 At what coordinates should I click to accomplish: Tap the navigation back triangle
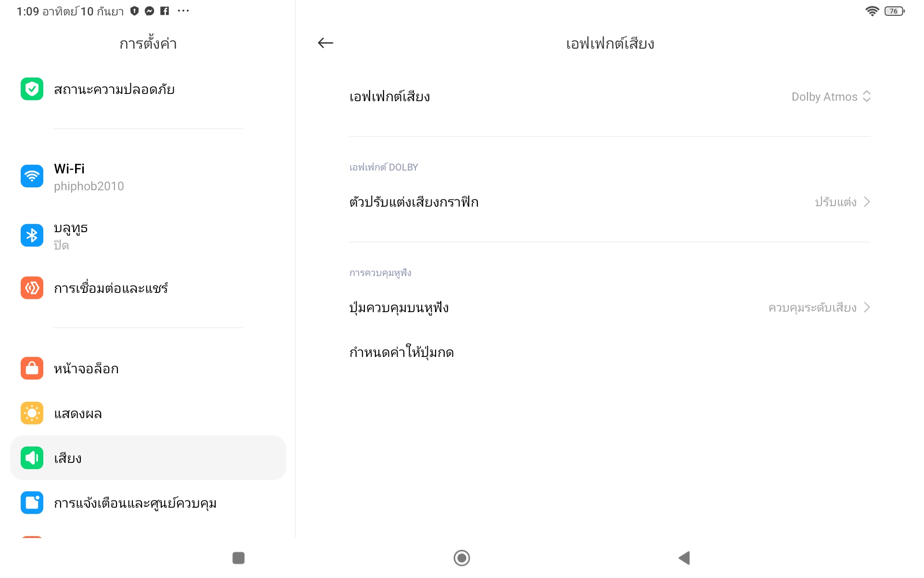[684, 558]
